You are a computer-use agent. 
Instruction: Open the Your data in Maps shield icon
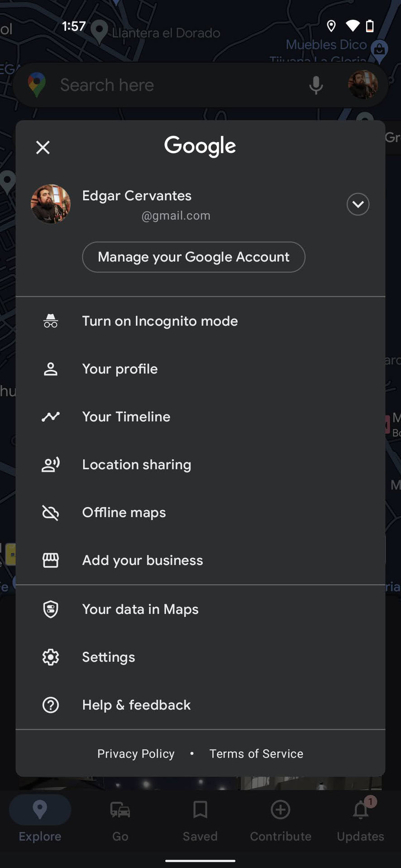51,609
